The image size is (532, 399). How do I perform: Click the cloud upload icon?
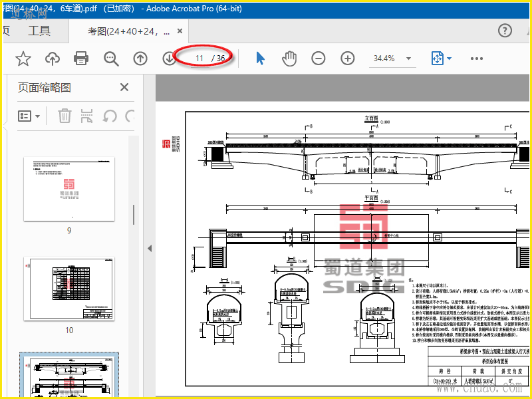pyautogui.click(x=53, y=59)
